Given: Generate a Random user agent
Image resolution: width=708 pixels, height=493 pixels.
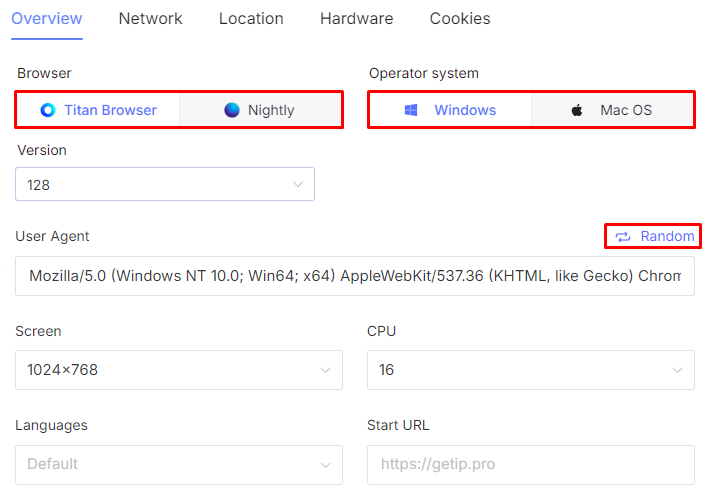Looking at the screenshot, I should click(x=653, y=236).
